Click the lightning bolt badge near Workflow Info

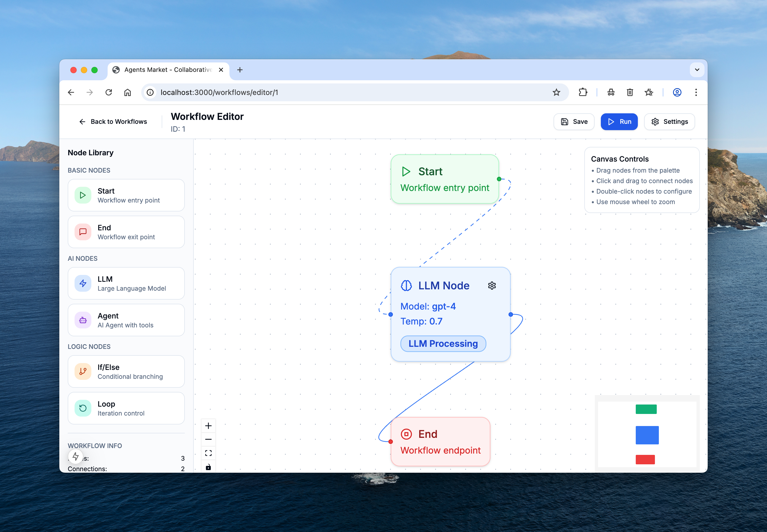(x=76, y=456)
